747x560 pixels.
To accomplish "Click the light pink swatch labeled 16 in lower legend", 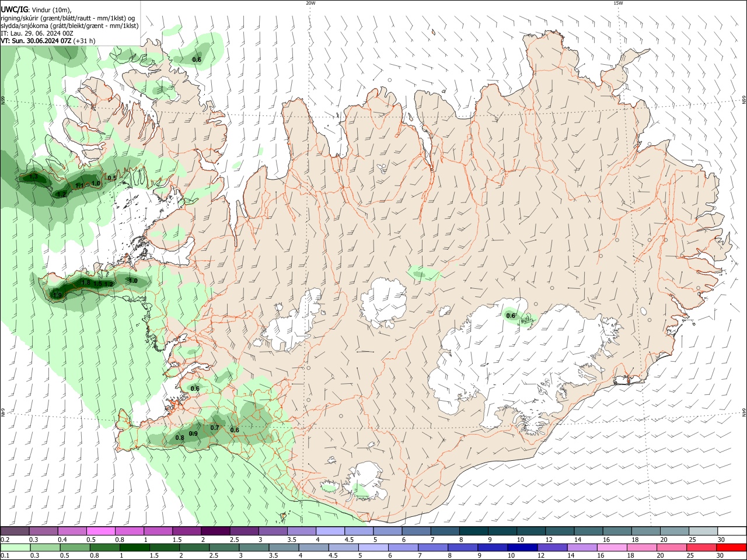I will point(613,547).
